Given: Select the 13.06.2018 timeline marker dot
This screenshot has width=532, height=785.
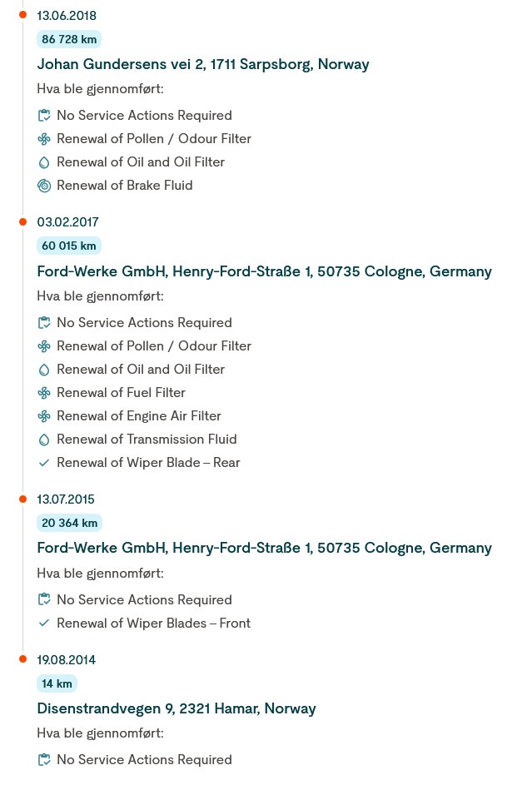Looking at the screenshot, I should (22, 15).
